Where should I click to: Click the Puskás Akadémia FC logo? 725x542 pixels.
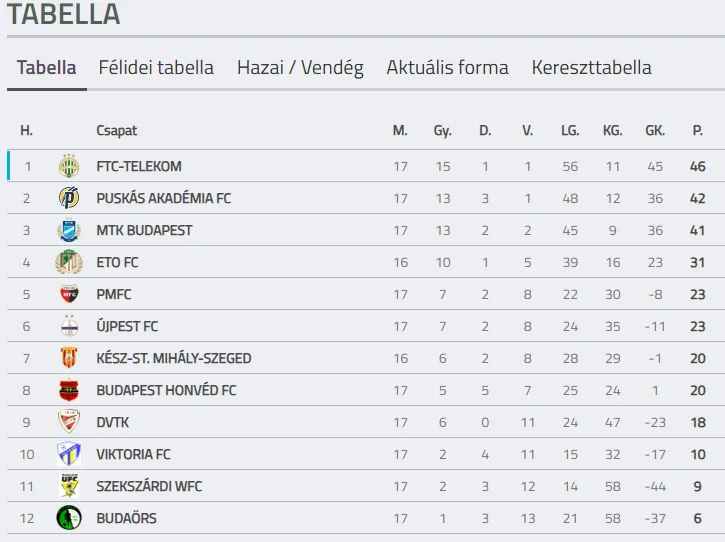click(68, 198)
